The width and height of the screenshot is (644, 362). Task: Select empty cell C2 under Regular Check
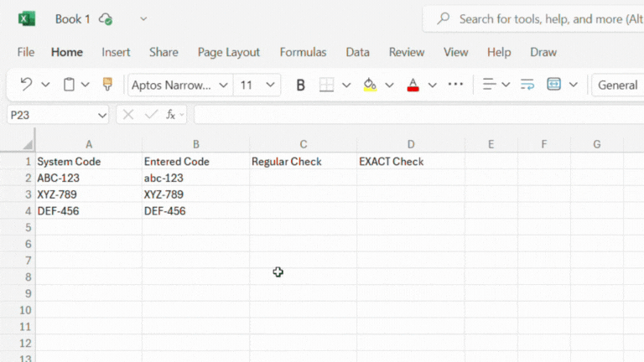[x=303, y=178]
